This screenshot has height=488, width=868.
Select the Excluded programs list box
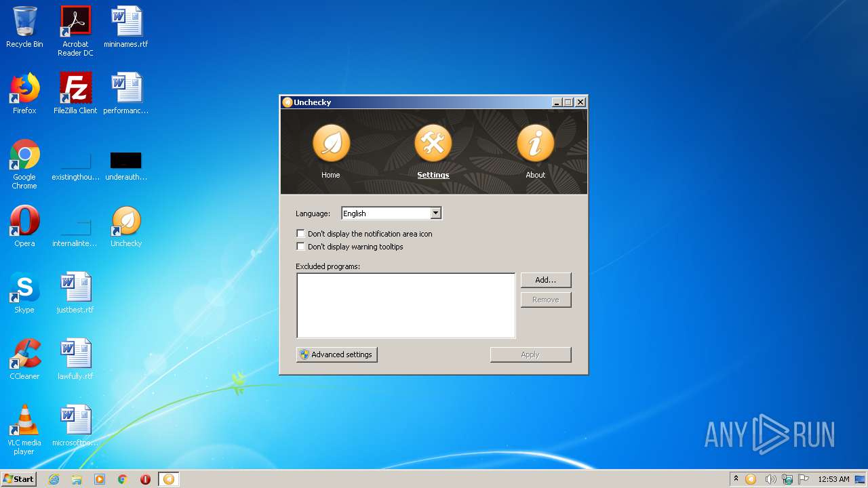click(406, 306)
